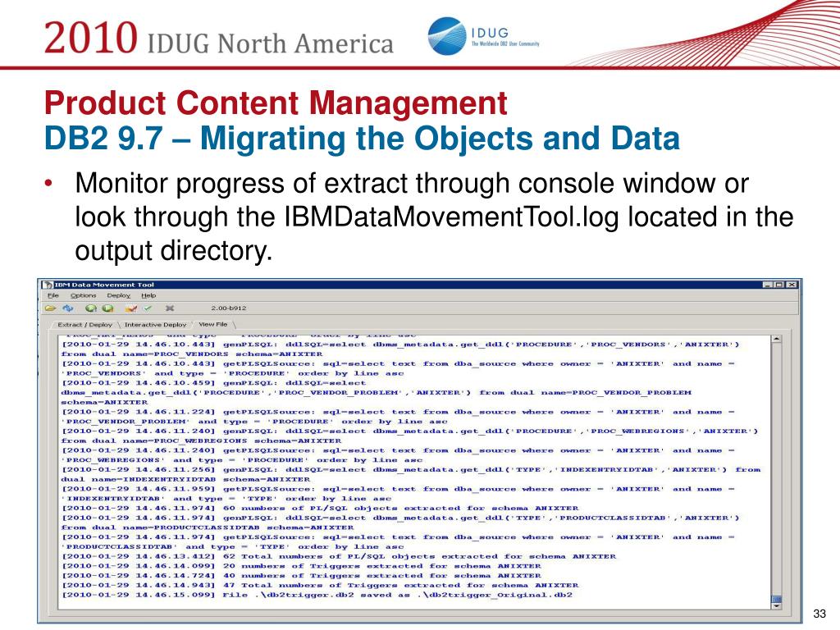The height and width of the screenshot is (630, 840).
Task: Click the slide number 33
Action: 819,614
